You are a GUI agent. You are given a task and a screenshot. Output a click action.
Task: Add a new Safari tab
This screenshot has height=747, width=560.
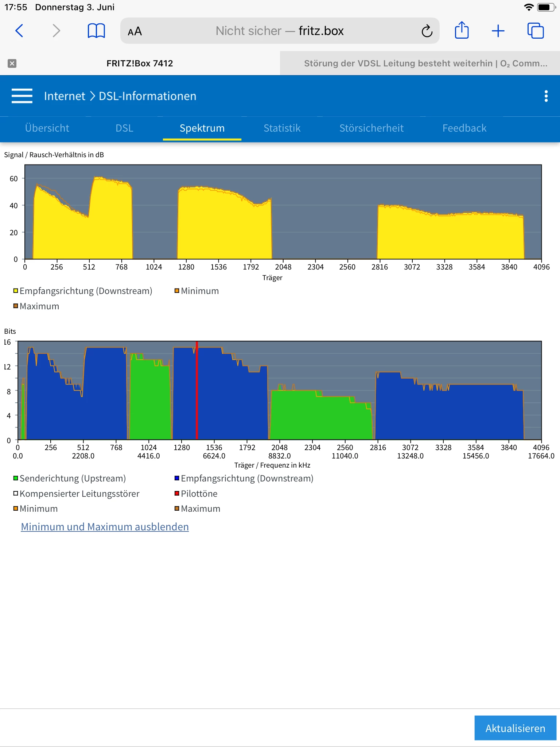point(498,31)
